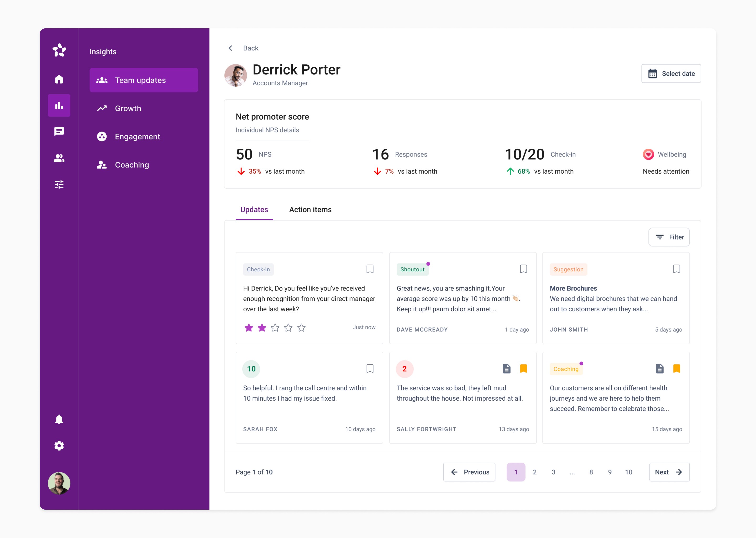Jump to page 3
This screenshot has width=756, height=538.
[553, 472]
